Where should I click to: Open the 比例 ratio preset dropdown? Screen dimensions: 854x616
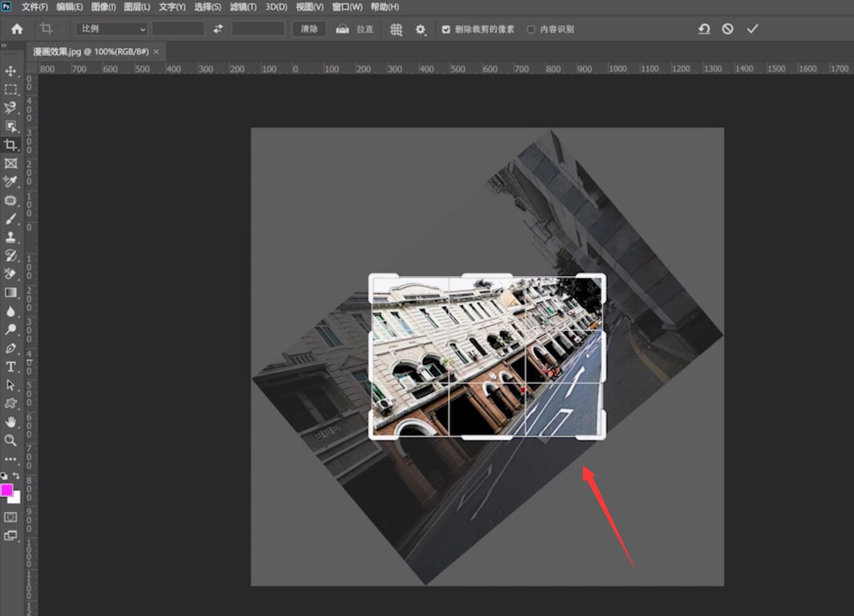[112, 29]
